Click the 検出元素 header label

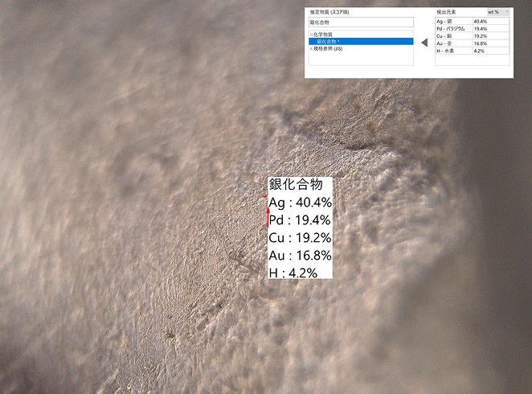click(x=445, y=12)
